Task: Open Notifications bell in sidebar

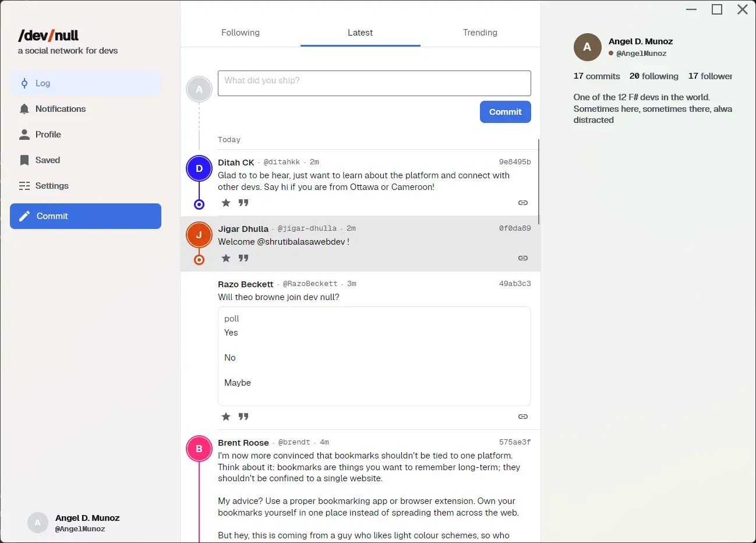Action: (86, 109)
